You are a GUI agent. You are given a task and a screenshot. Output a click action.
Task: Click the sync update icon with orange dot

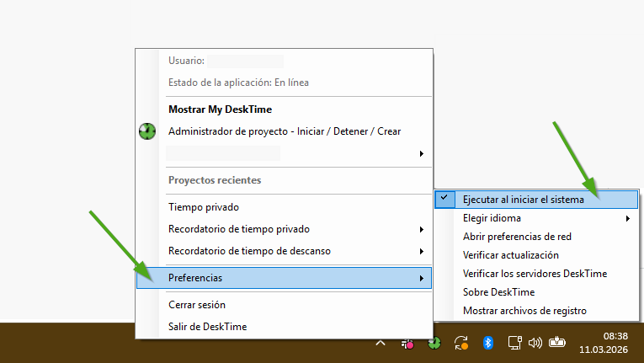coord(460,343)
